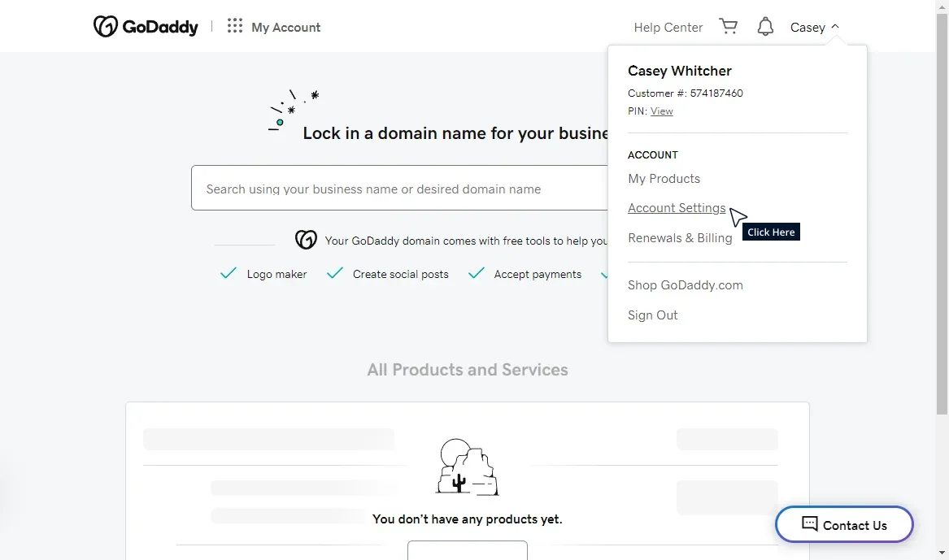
Task: Open the shopping cart
Action: (x=728, y=25)
